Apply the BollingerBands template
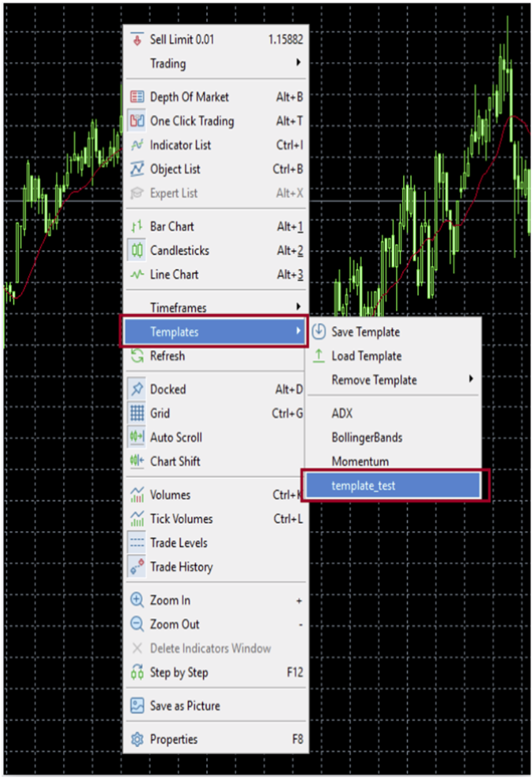This screenshot has height=780, width=532. (x=367, y=437)
